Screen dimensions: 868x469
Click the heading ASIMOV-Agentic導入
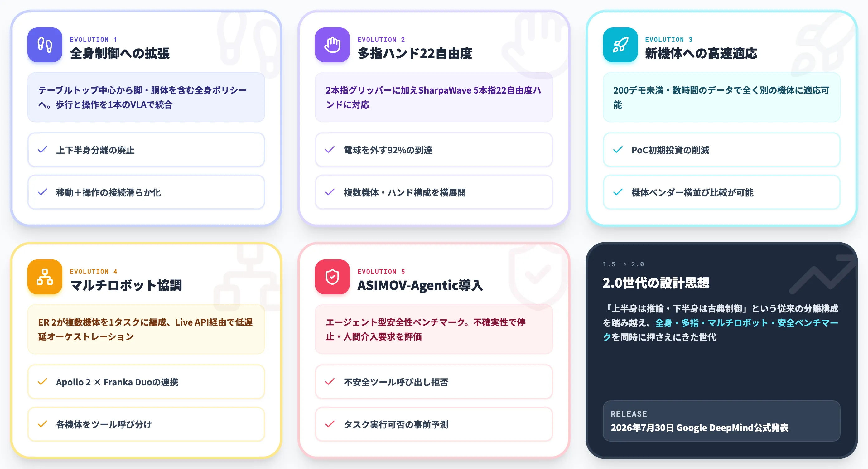(x=420, y=285)
